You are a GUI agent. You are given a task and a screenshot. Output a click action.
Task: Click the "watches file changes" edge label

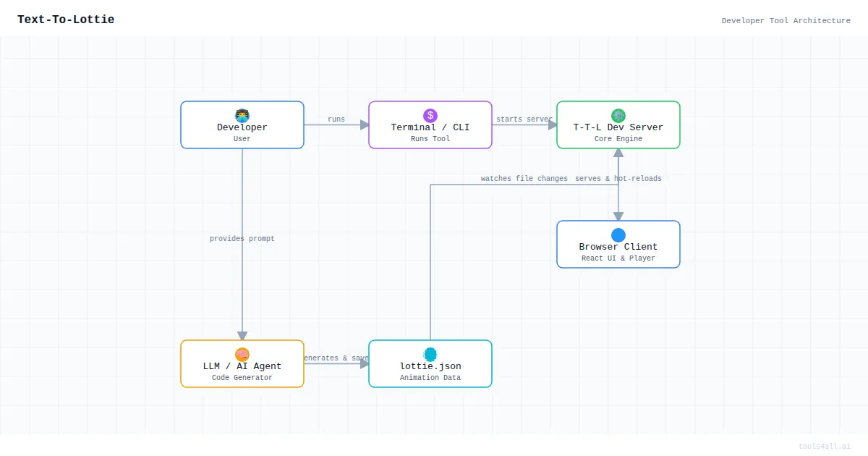(x=524, y=179)
